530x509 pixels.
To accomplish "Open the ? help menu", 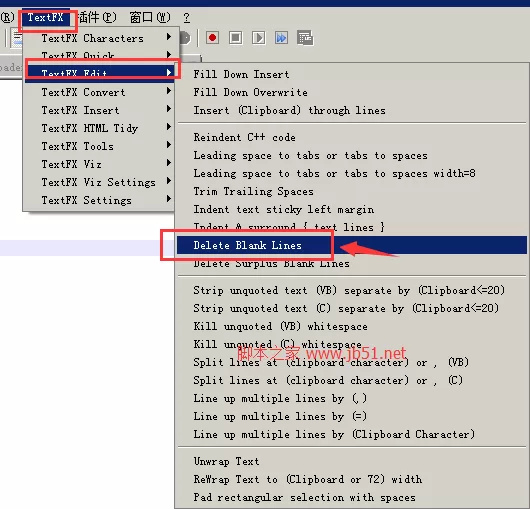I will point(187,17).
